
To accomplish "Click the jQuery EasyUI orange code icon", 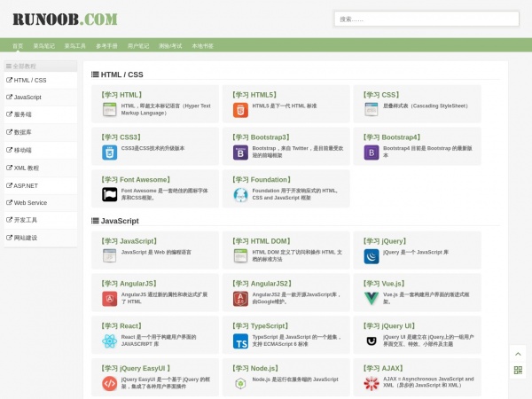I will click(110, 383).
